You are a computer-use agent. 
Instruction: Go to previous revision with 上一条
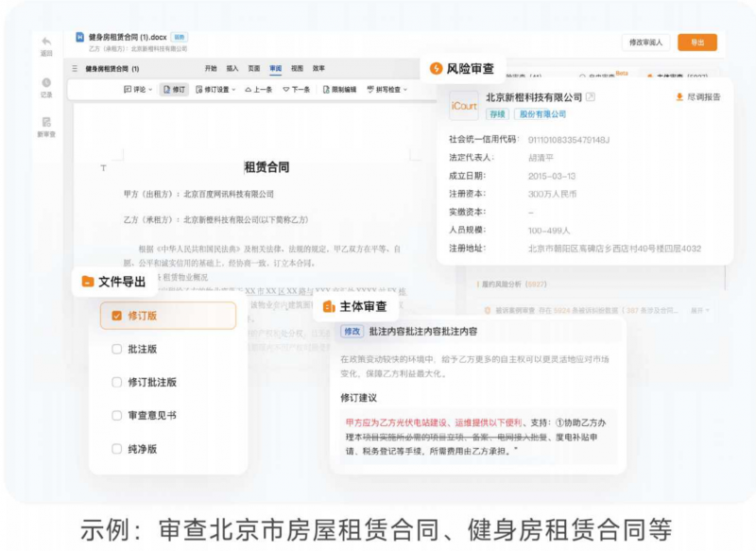tap(259, 89)
